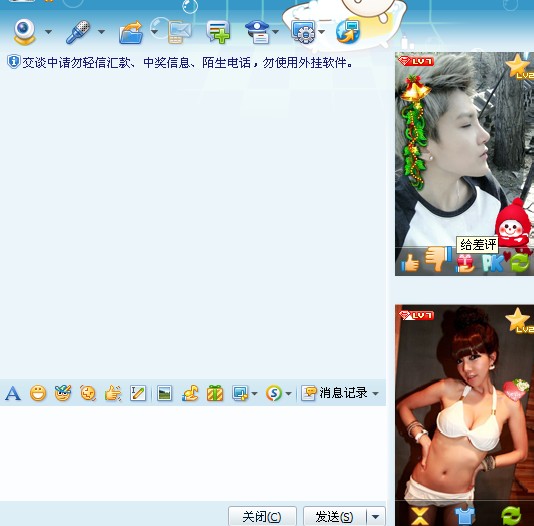Click the blue shield info icon
The width and height of the screenshot is (534, 526).
tap(14, 62)
